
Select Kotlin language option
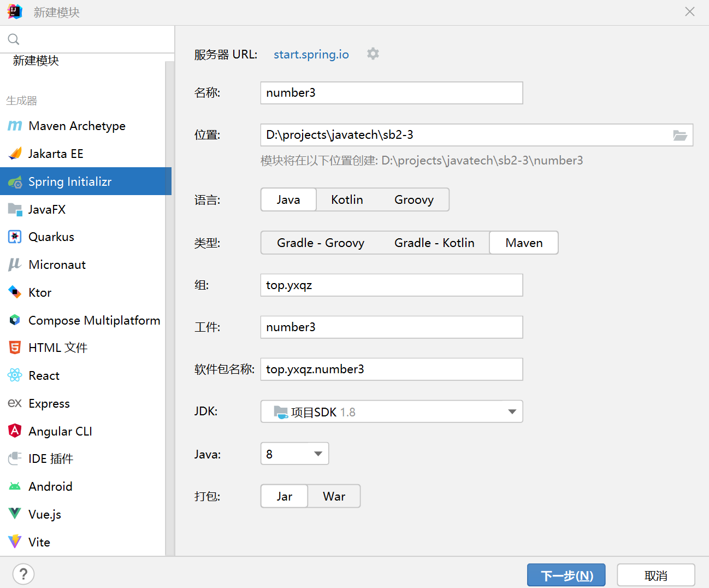click(x=347, y=199)
